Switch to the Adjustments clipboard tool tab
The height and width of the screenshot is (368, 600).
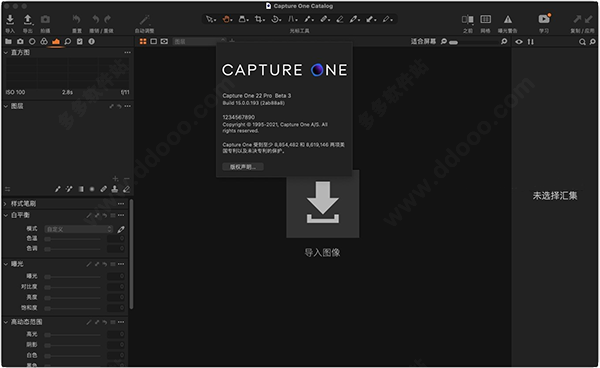click(80, 41)
